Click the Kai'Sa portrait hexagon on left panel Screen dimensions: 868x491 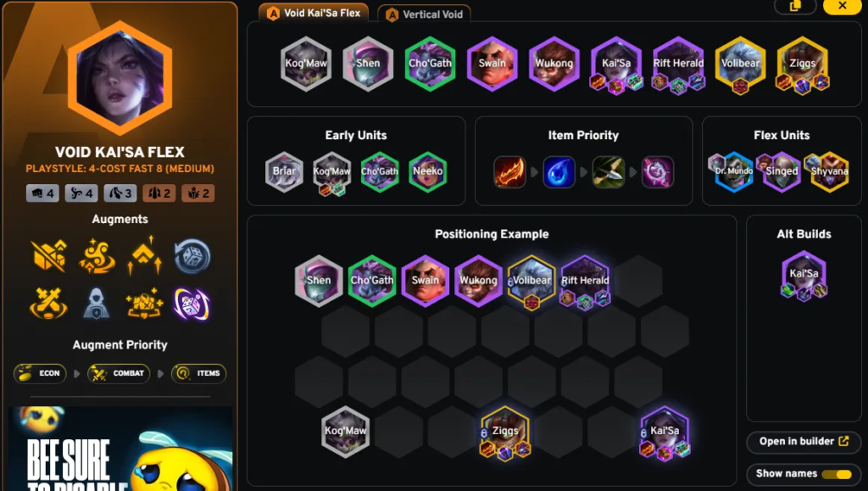click(120, 78)
